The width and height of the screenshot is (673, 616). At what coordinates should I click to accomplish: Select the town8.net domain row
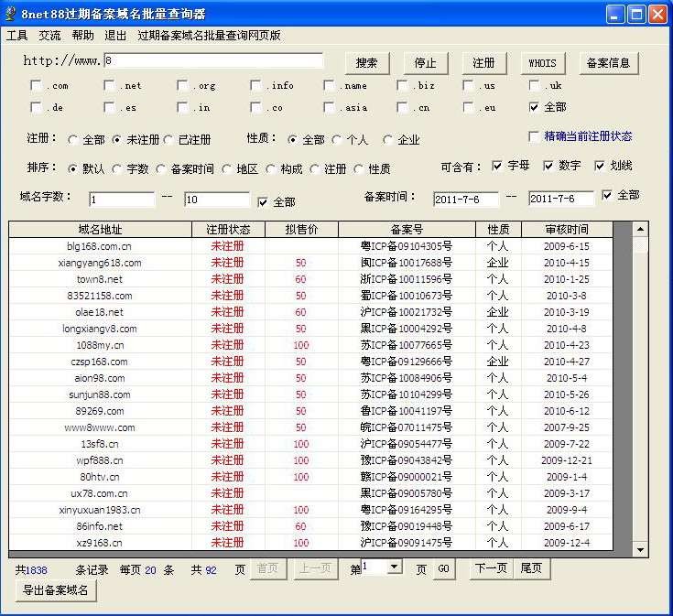coord(310,279)
